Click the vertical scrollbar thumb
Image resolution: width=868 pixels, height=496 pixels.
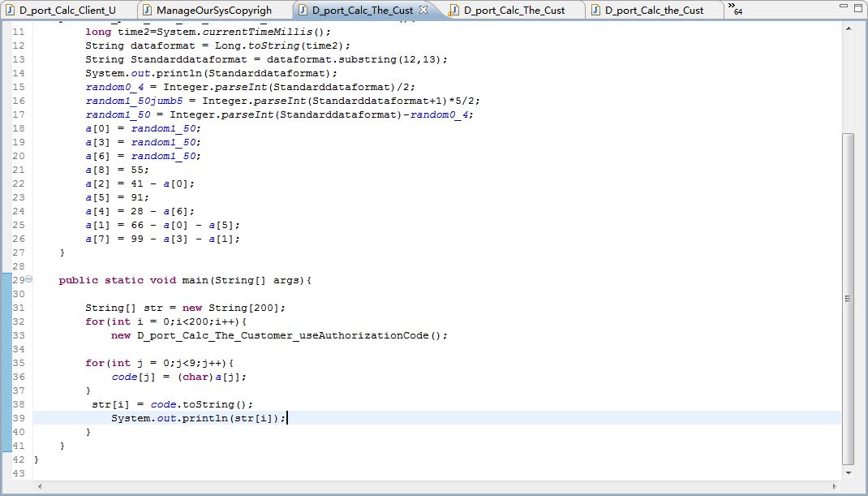(x=848, y=298)
